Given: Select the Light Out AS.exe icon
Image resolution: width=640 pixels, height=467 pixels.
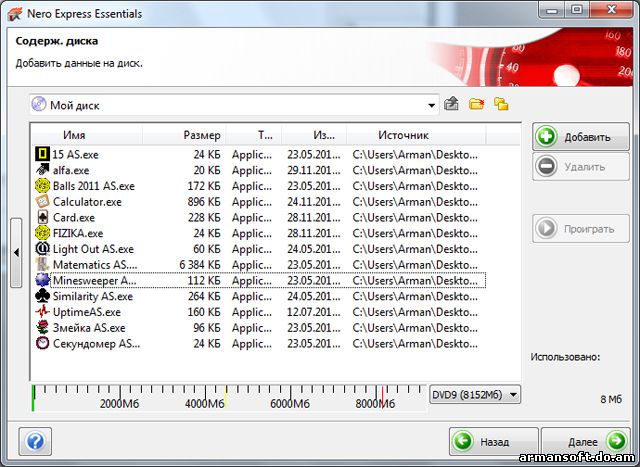Looking at the screenshot, I should coord(42,249).
